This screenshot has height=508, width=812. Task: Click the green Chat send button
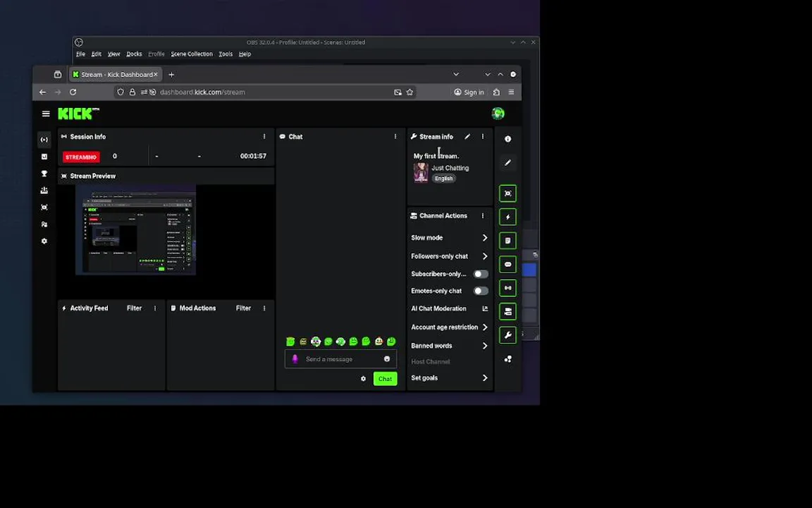click(x=386, y=379)
